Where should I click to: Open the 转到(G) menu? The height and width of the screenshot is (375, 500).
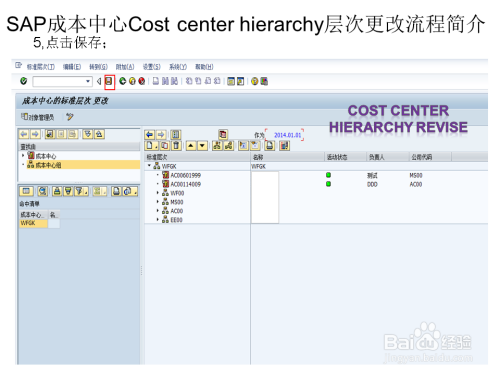click(98, 67)
